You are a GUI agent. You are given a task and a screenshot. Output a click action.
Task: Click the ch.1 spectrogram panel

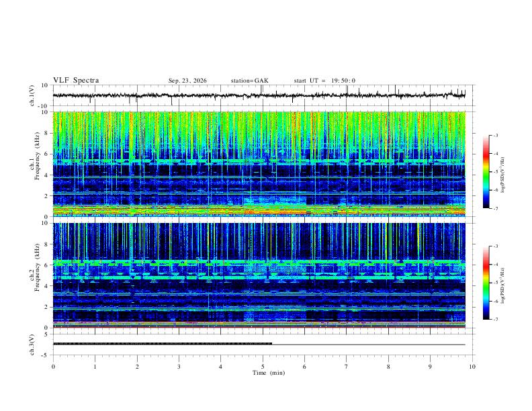click(259, 164)
